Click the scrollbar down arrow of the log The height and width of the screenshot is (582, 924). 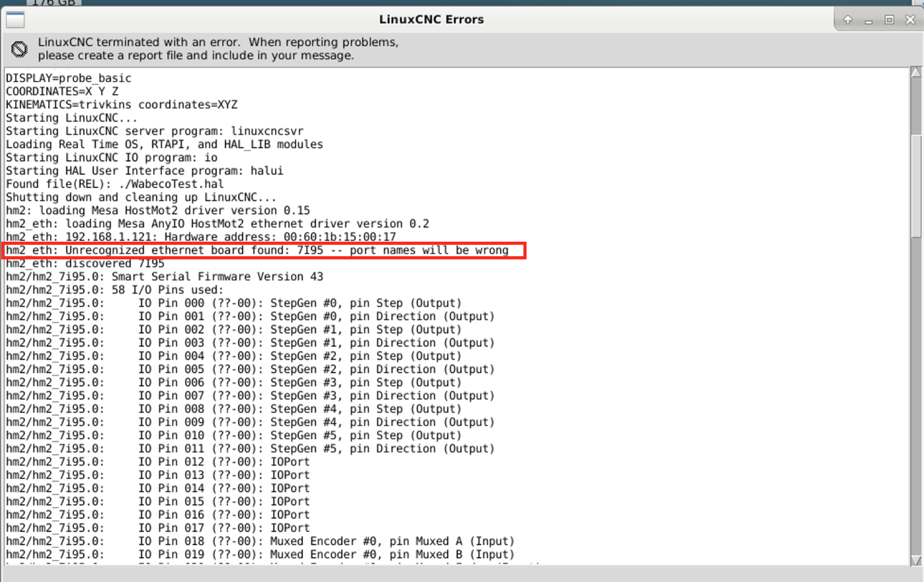(x=916, y=560)
